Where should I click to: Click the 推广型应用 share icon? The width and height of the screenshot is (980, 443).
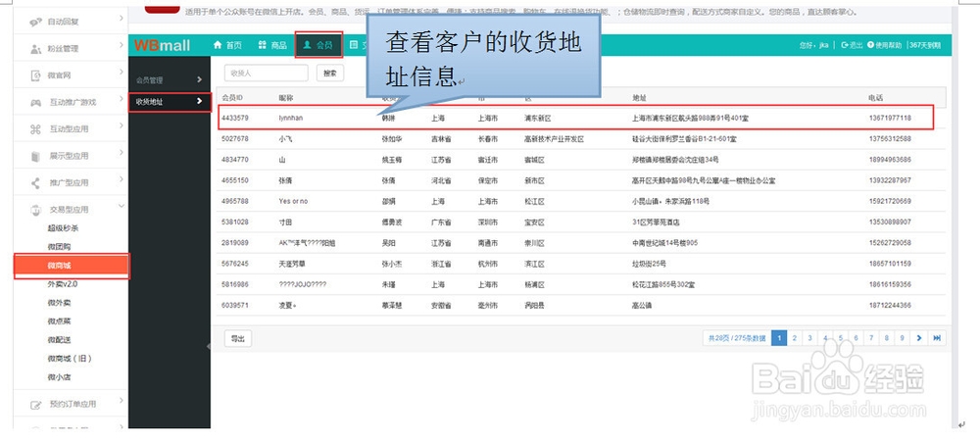click(x=36, y=183)
